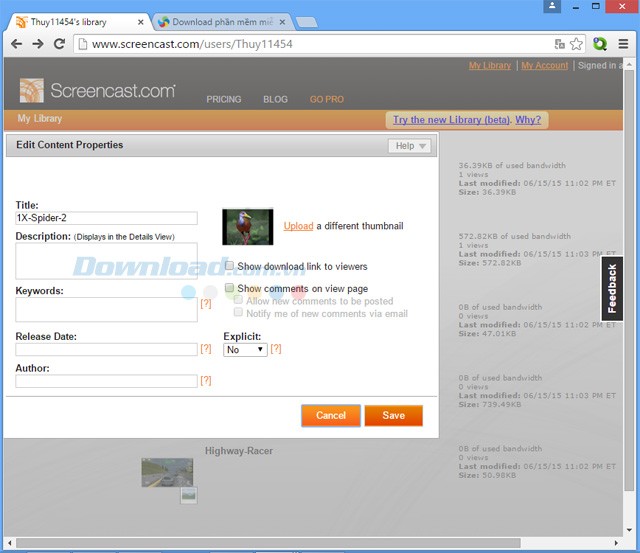Click the horizontal scroll right arrow
Image resolution: width=640 pixels, height=553 pixels.
point(616,543)
